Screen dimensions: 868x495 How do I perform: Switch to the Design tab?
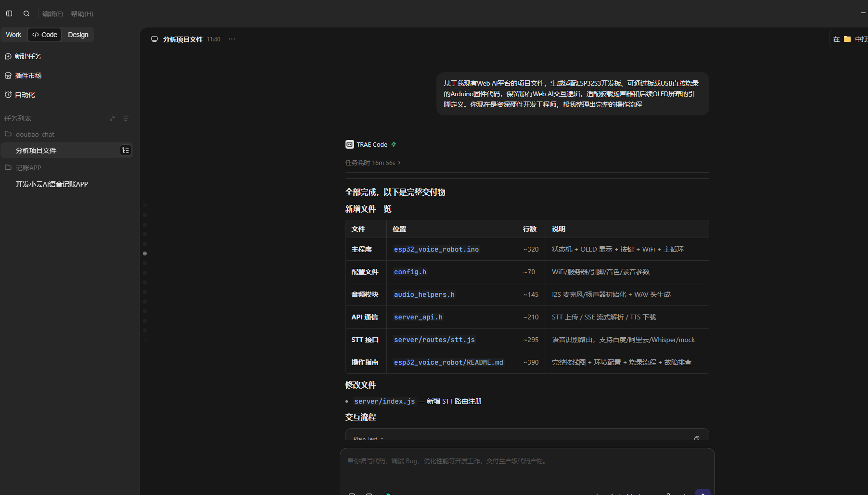click(x=78, y=35)
